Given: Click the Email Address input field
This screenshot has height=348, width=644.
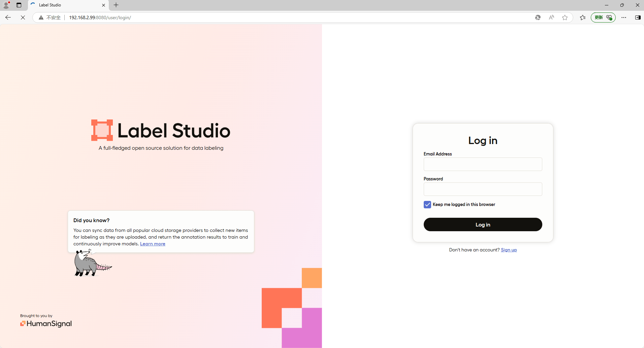Looking at the screenshot, I should [x=483, y=164].
